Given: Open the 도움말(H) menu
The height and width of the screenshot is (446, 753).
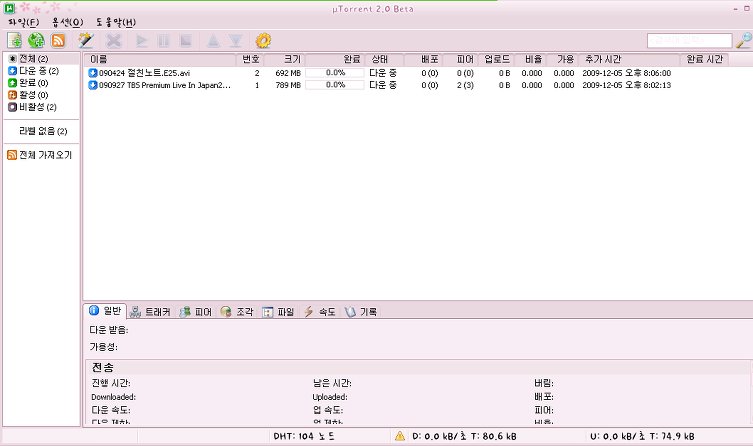Looking at the screenshot, I should (x=116, y=22).
